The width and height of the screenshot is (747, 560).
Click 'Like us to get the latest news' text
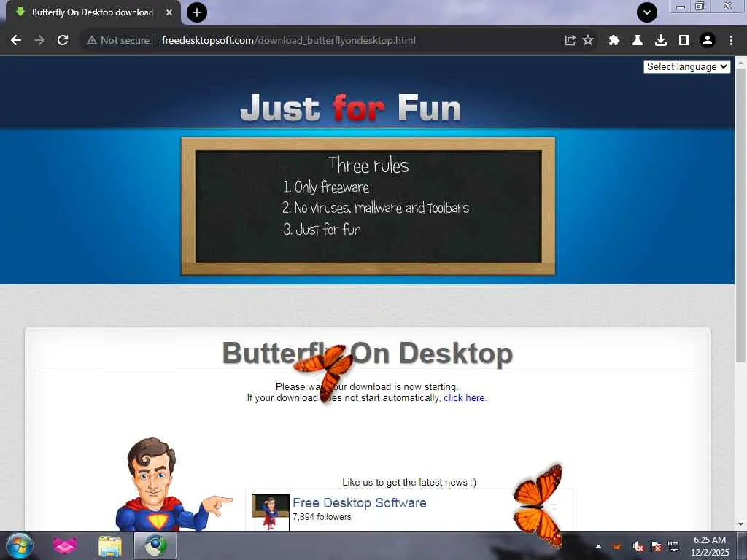pos(409,483)
